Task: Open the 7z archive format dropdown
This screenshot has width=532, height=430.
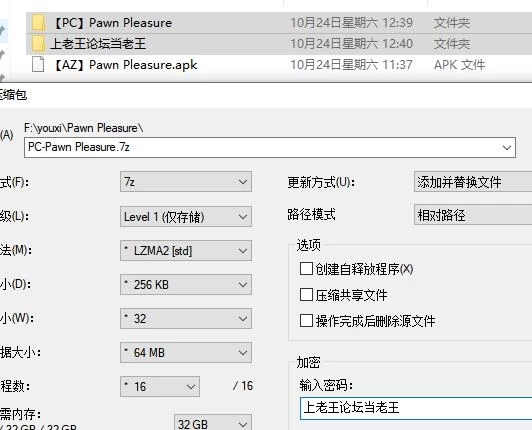Action: pyautogui.click(x=186, y=182)
